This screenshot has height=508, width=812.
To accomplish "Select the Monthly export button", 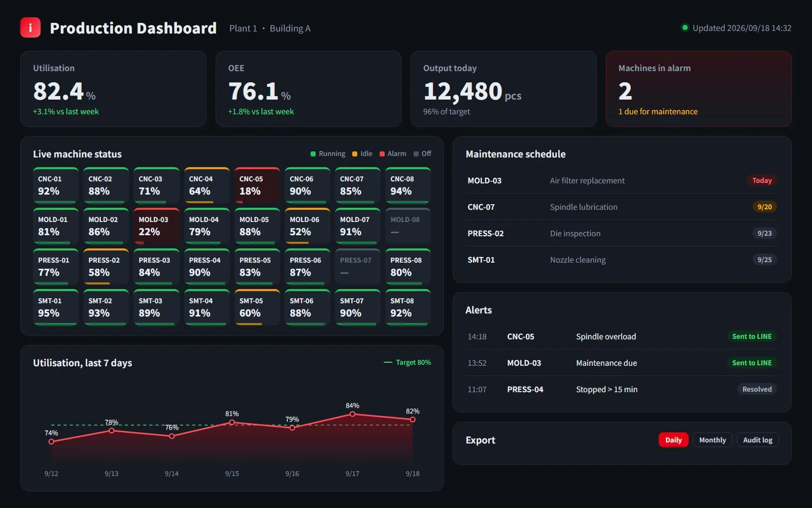I will pos(713,440).
